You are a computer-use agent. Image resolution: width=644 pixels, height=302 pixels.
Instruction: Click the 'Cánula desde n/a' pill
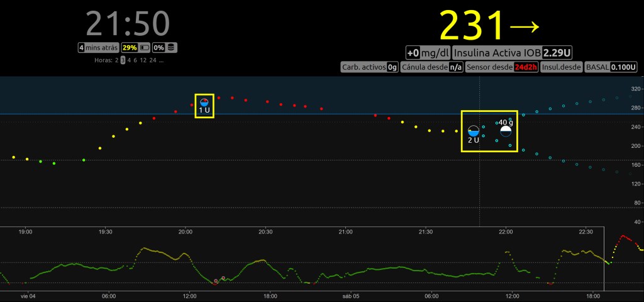click(433, 67)
